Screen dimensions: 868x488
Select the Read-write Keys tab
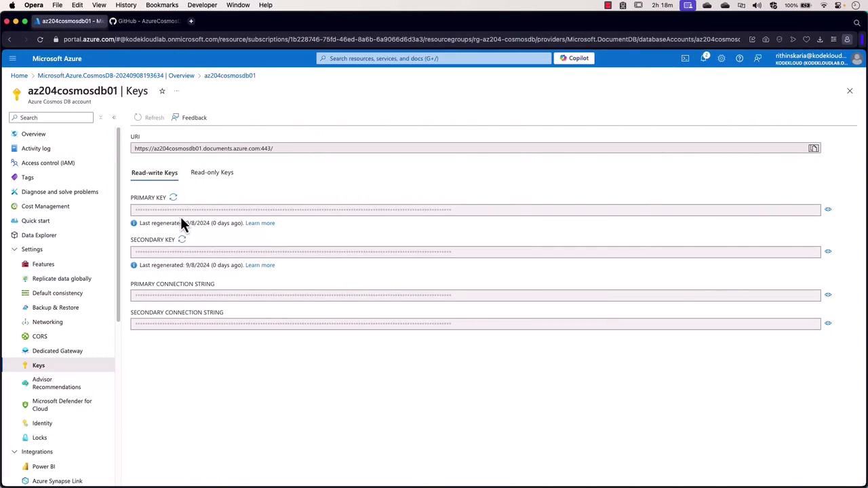pyautogui.click(x=155, y=173)
